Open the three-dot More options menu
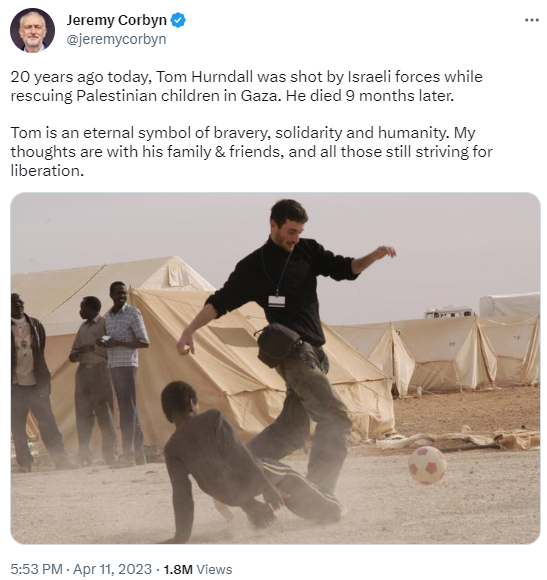 (531, 20)
